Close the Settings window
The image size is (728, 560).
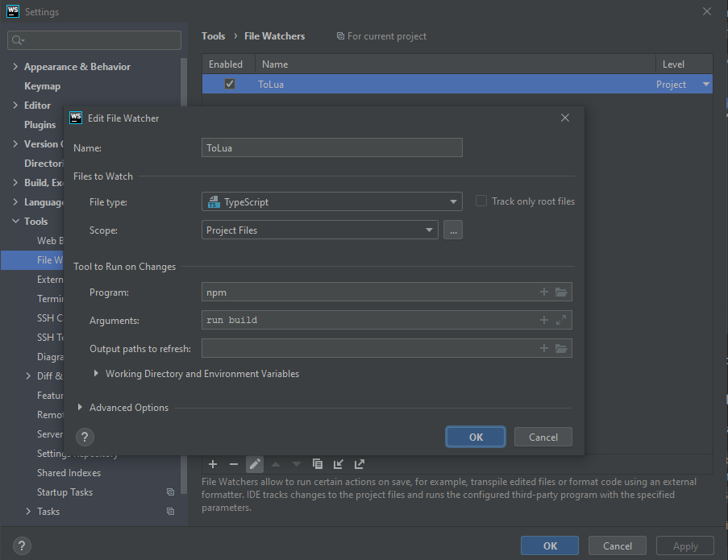tap(707, 11)
